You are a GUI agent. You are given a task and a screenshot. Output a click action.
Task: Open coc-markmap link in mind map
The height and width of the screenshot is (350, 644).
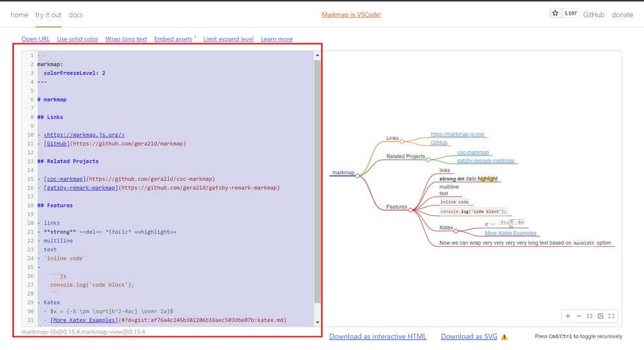[x=473, y=152]
